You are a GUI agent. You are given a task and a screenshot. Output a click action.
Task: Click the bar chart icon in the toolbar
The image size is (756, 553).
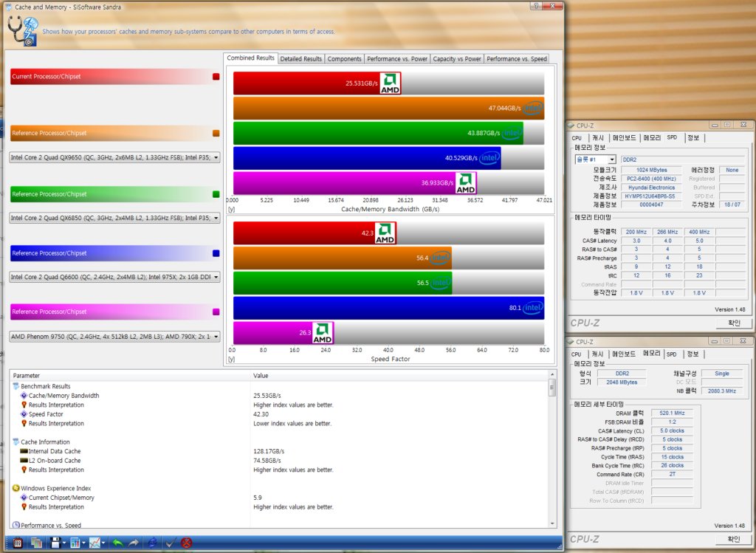click(x=75, y=543)
